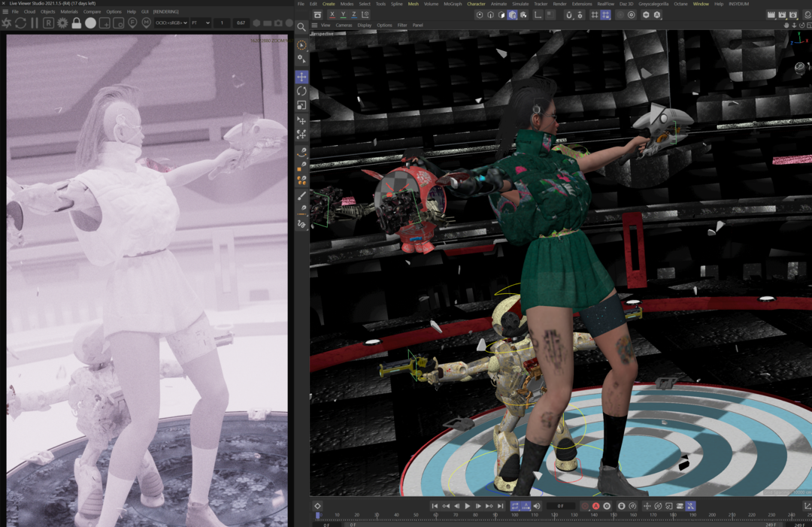
Task: Open viewport Cameras menu
Action: pyautogui.click(x=344, y=25)
